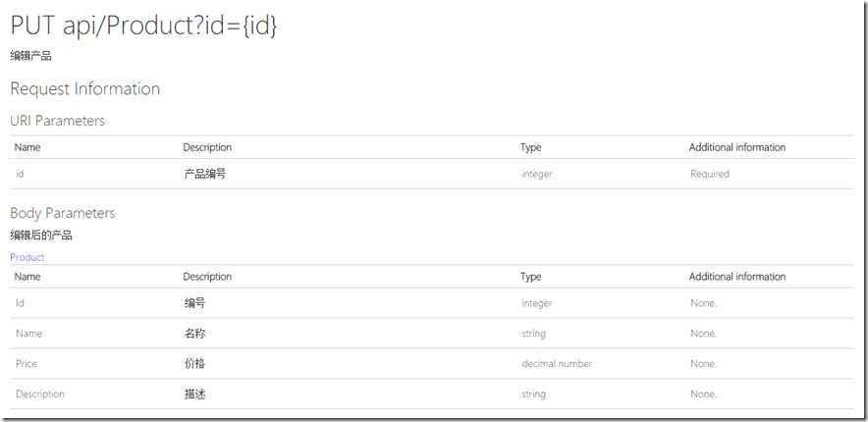868x422 pixels.
Task: Click the 编辑后的产品 body description text
Action: 41,236
